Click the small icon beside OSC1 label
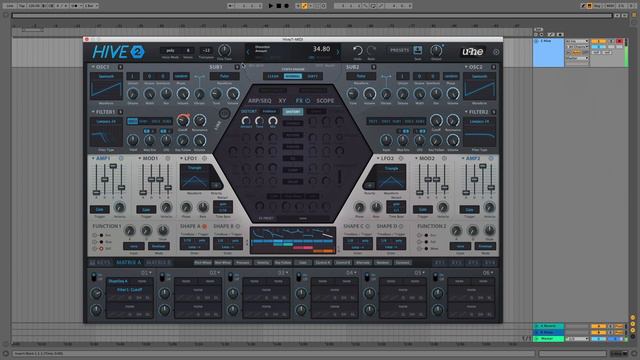The width and height of the screenshot is (640, 360). 120,67
